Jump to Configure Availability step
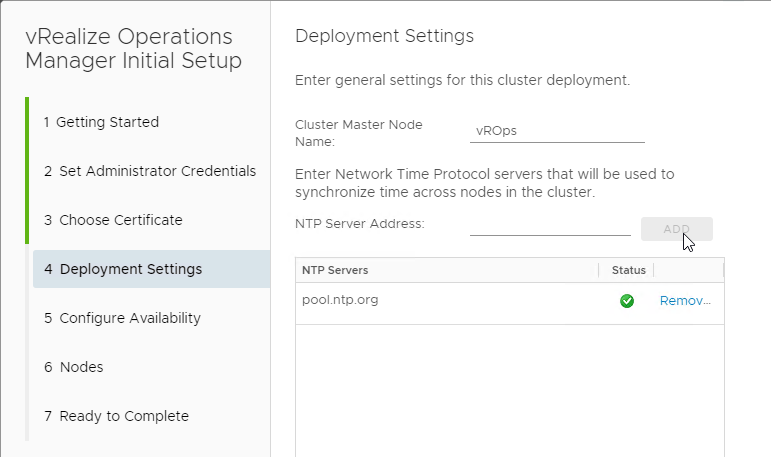 point(122,318)
